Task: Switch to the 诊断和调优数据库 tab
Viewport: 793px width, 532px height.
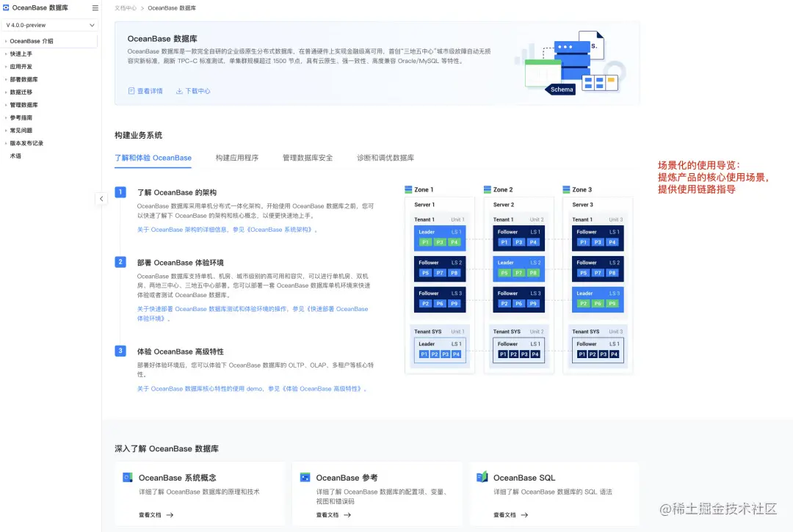Action: click(385, 158)
